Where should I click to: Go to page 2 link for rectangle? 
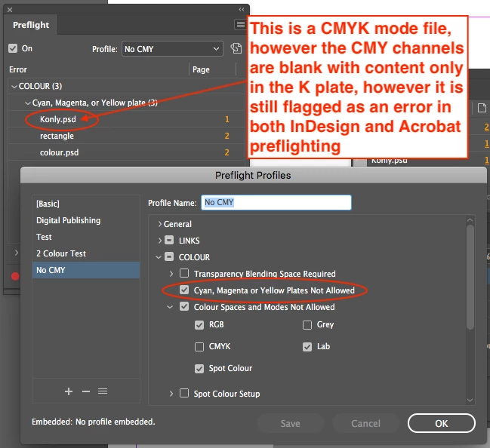[227, 136]
